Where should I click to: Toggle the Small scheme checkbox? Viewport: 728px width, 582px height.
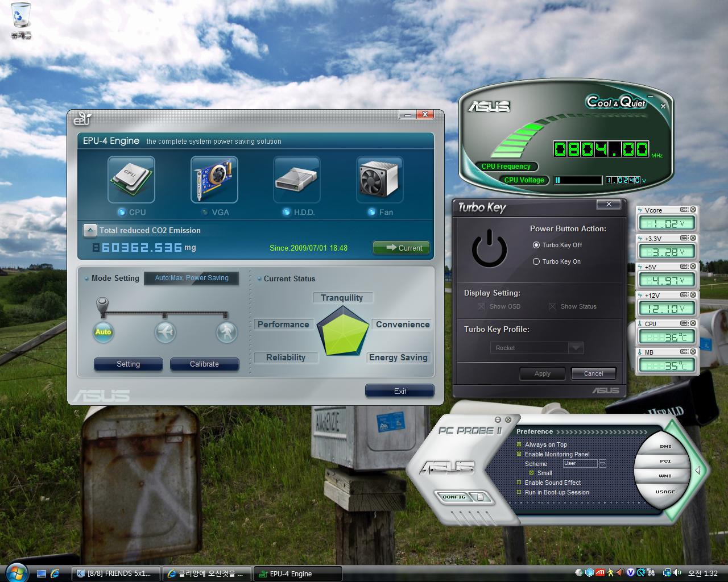coord(532,473)
